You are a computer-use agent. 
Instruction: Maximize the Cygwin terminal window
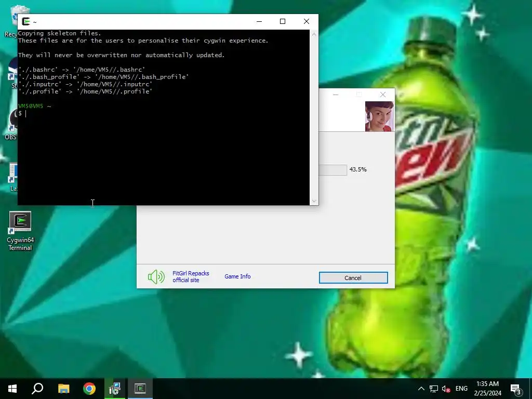point(282,21)
